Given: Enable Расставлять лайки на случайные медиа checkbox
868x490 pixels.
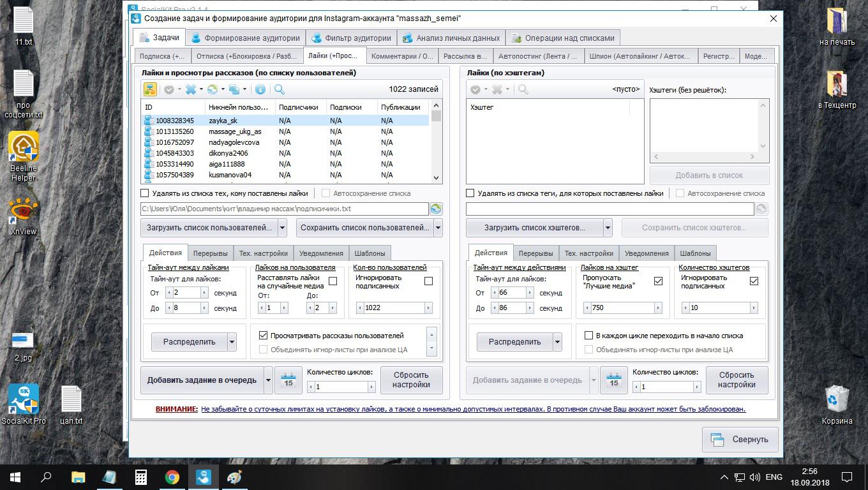Looking at the screenshot, I should pos(333,281).
